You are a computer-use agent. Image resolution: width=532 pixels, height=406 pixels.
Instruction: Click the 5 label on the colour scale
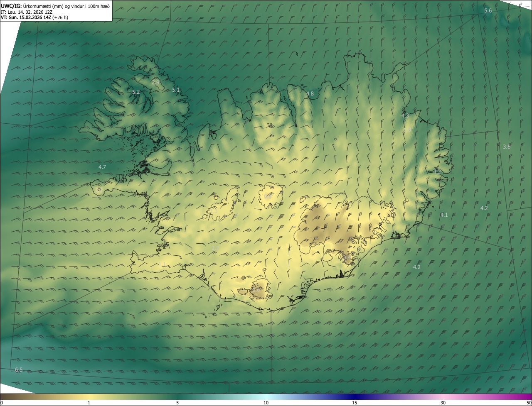coord(177,403)
